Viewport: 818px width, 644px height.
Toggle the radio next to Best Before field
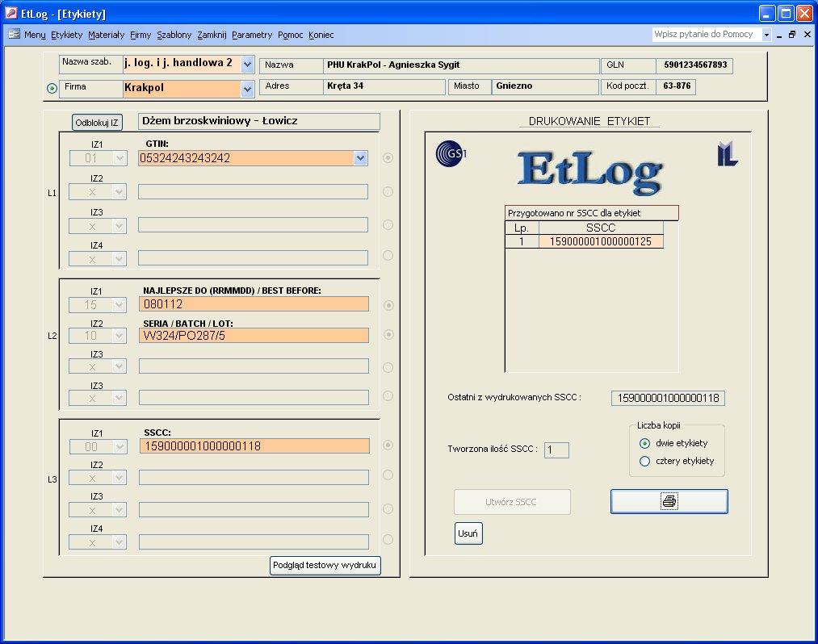388,305
